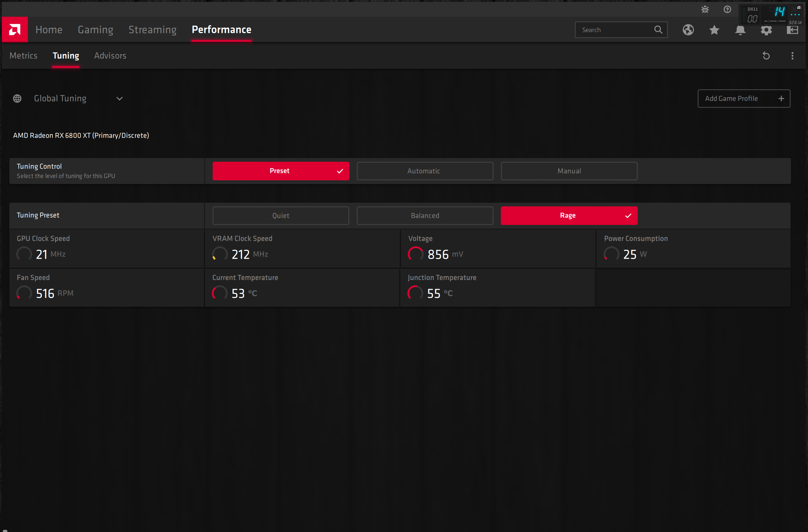The image size is (808, 532).
Task: Select Manual tuning control
Action: click(x=569, y=171)
